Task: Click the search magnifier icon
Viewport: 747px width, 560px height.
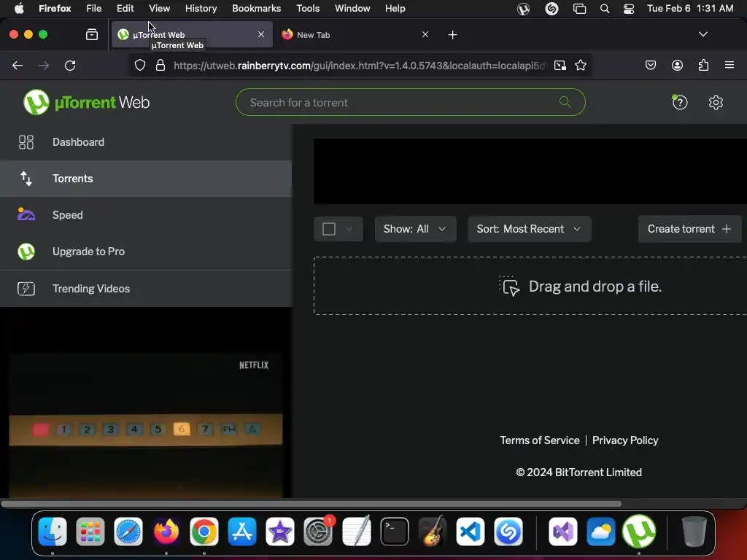Action: click(565, 102)
